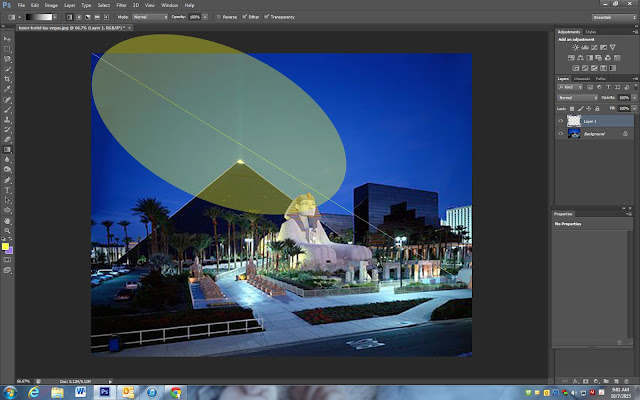640x400 pixels.
Task: Add a Hue/Saturation adjustment
Action: (571, 58)
